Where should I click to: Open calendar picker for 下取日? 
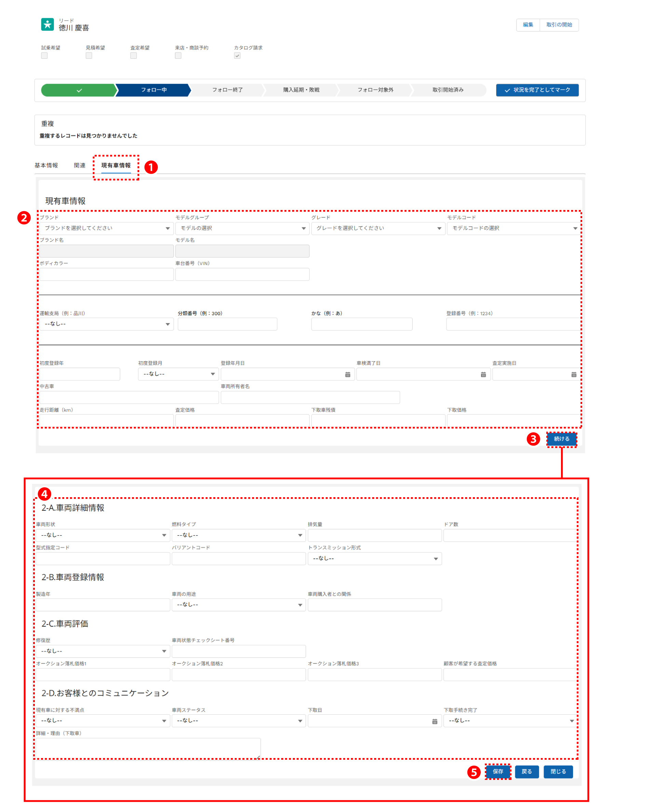point(434,721)
